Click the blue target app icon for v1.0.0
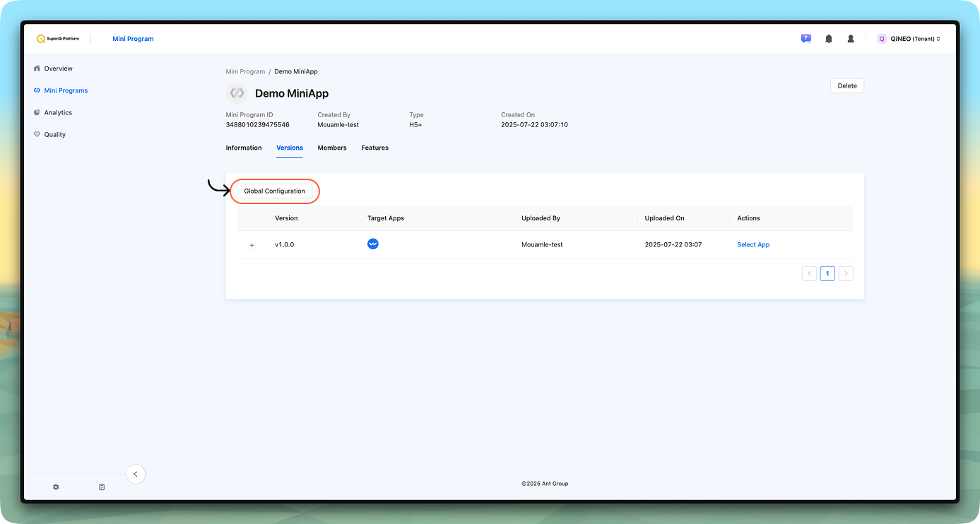The width and height of the screenshot is (980, 524). tap(373, 244)
